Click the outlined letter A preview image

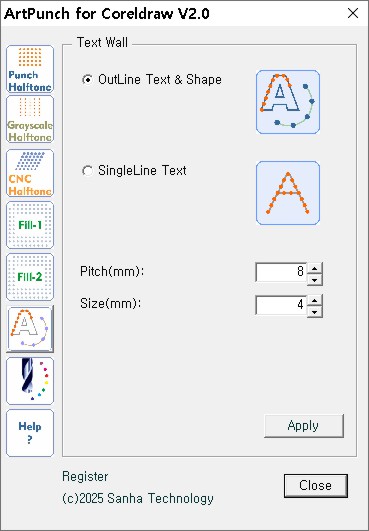click(288, 102)
